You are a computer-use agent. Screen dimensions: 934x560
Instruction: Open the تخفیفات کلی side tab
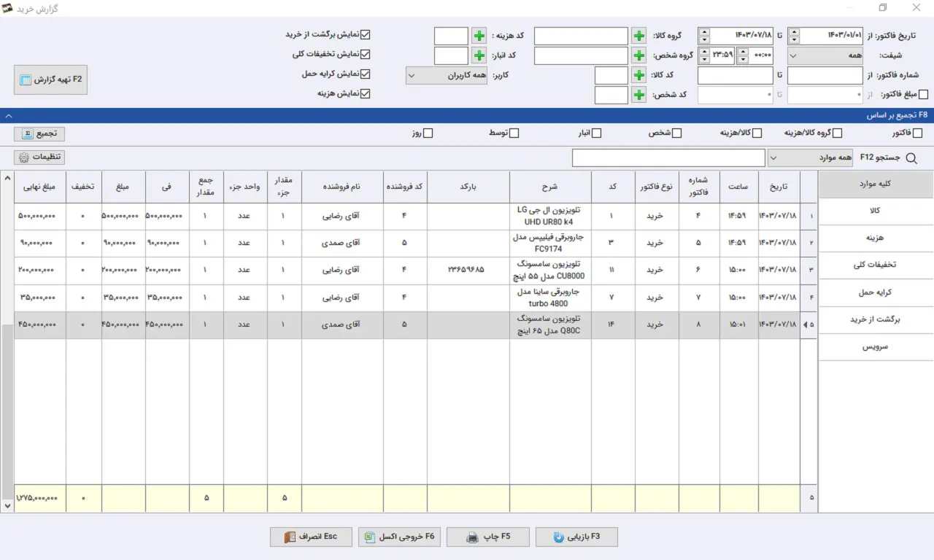pyautogui.click(x=876, y=265)
